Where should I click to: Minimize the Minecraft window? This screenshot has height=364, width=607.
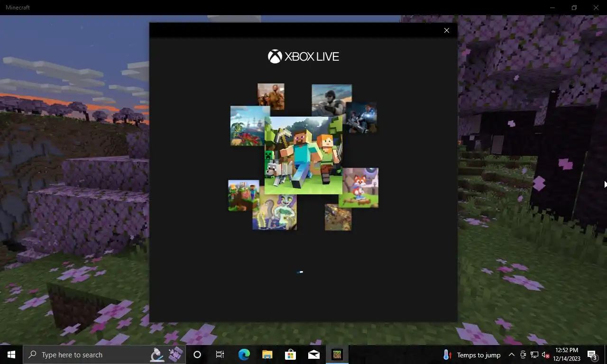552,8
